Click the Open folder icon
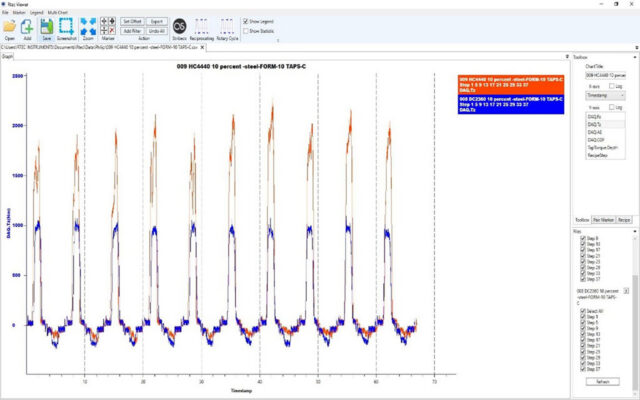The image size is (640, 400). click(10, 27)
